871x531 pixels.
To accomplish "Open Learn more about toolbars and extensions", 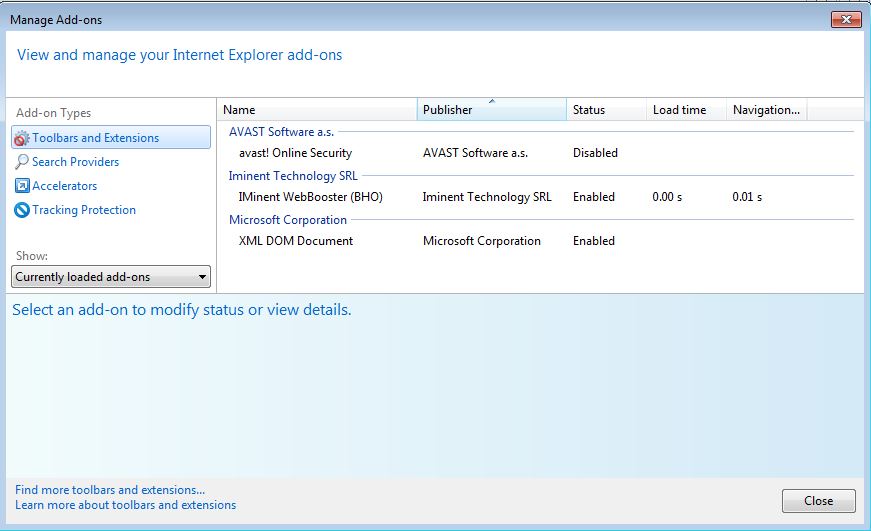I will (x=126, y=505).
